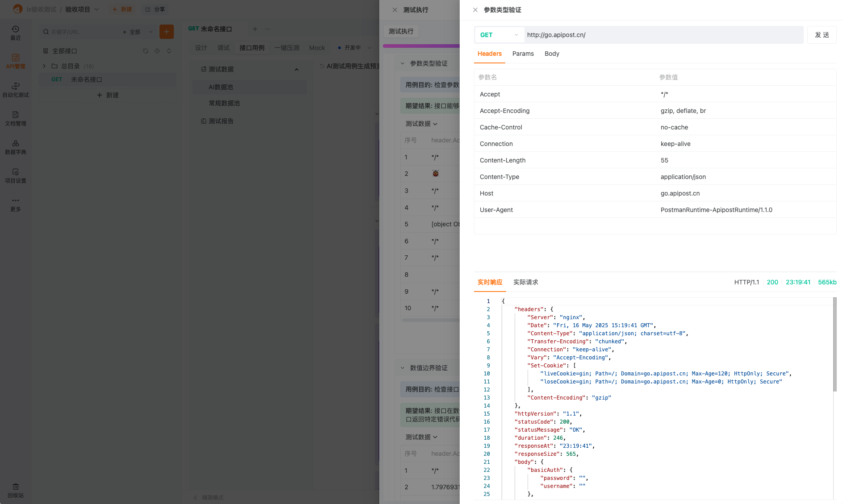
Task: Close the 参数类型验证 panel
Action: point(475,10)
